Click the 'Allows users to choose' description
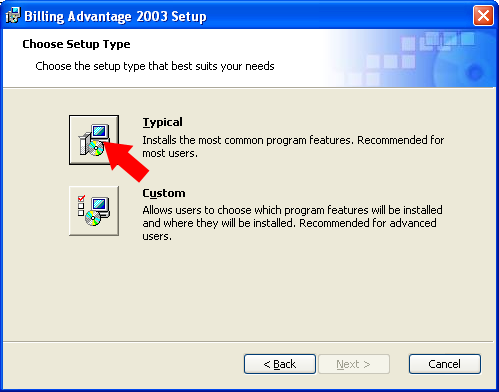This screenshot has height=392, width=499. [x=292, y=223]
